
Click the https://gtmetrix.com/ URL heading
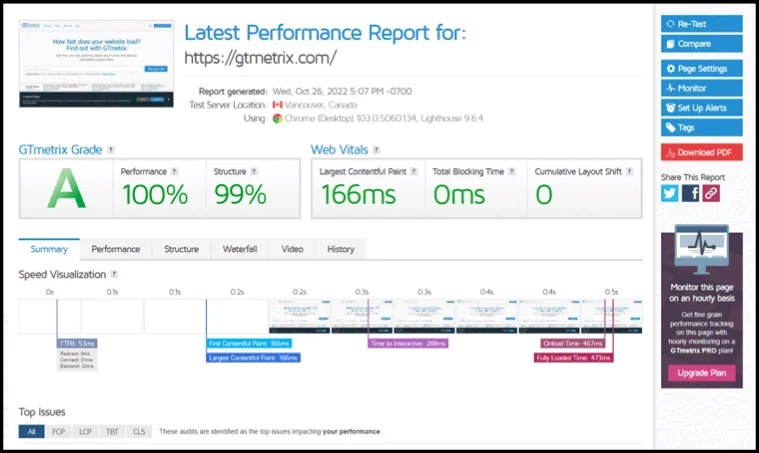click(x=260, y=58)
